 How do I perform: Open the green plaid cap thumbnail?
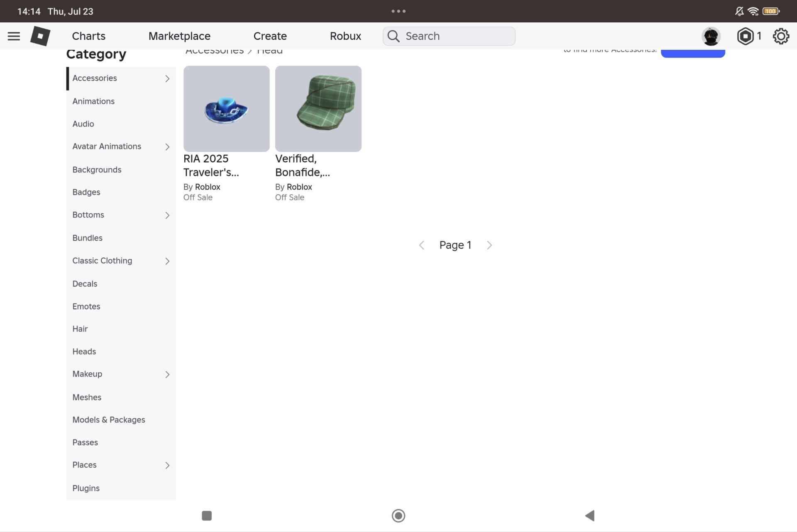click(318, 109)
